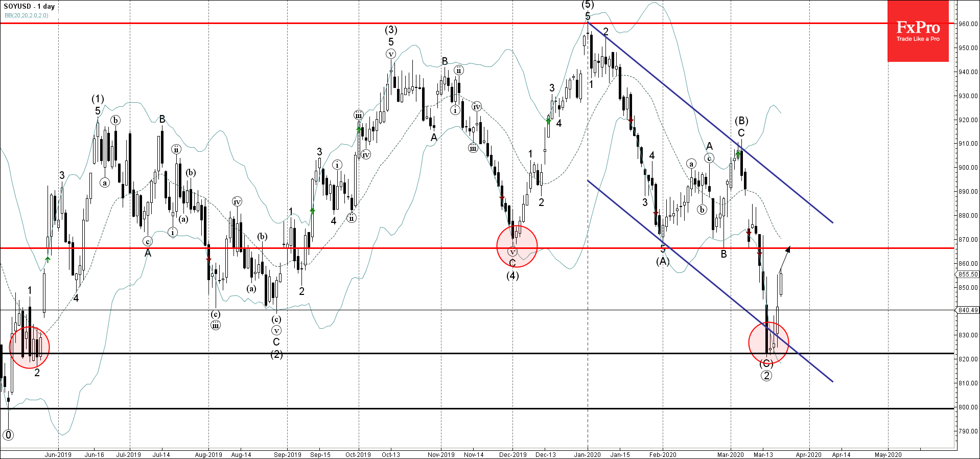Click the red circle at wave (4)
The image size is (980, 459).
(517, 246)
